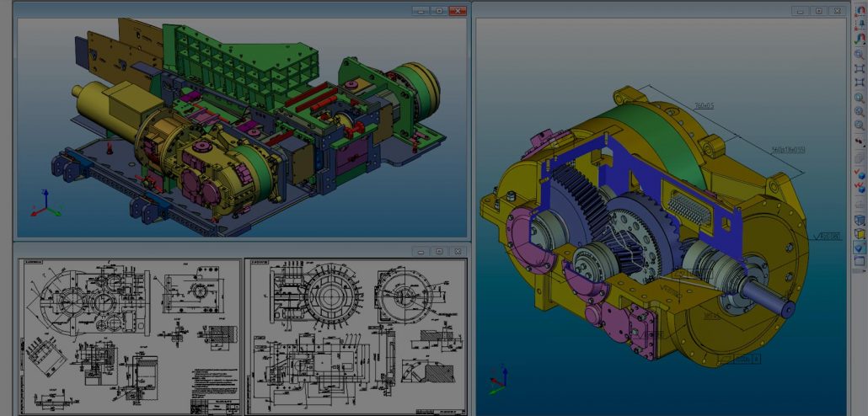The image size is (868, 416).
Task: Maximize the colored assembly model window
Action: tap(439, 11)
